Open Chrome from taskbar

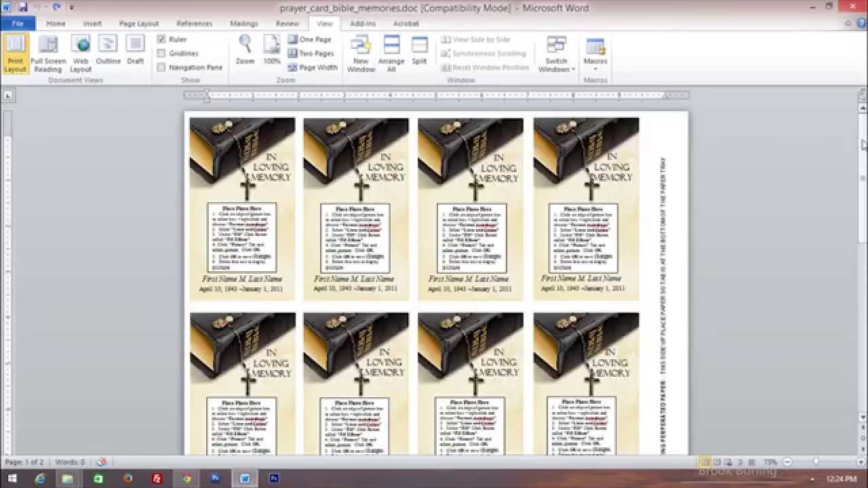(186, 479)
